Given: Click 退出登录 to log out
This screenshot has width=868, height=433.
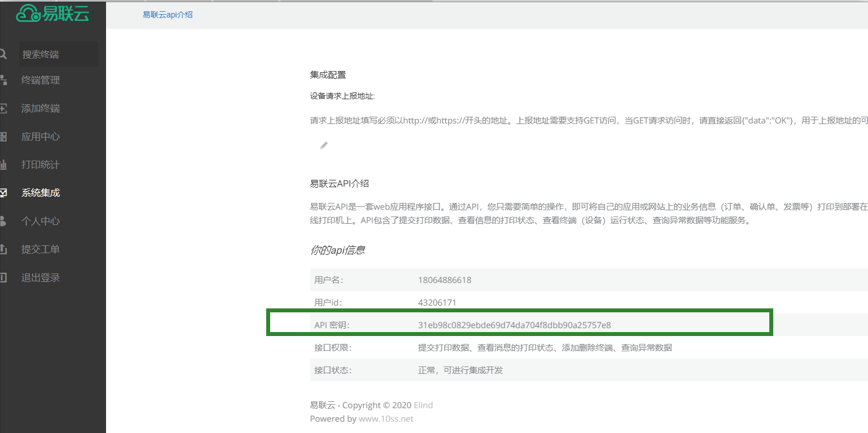Looking at the screenshot, I should (x=41, y=277).
